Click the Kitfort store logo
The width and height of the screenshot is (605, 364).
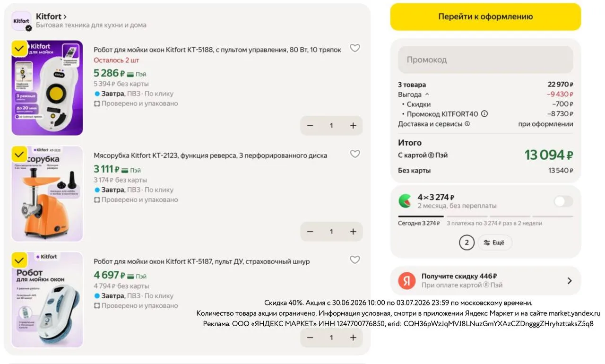pyautogui.click(x=21, y=21)
